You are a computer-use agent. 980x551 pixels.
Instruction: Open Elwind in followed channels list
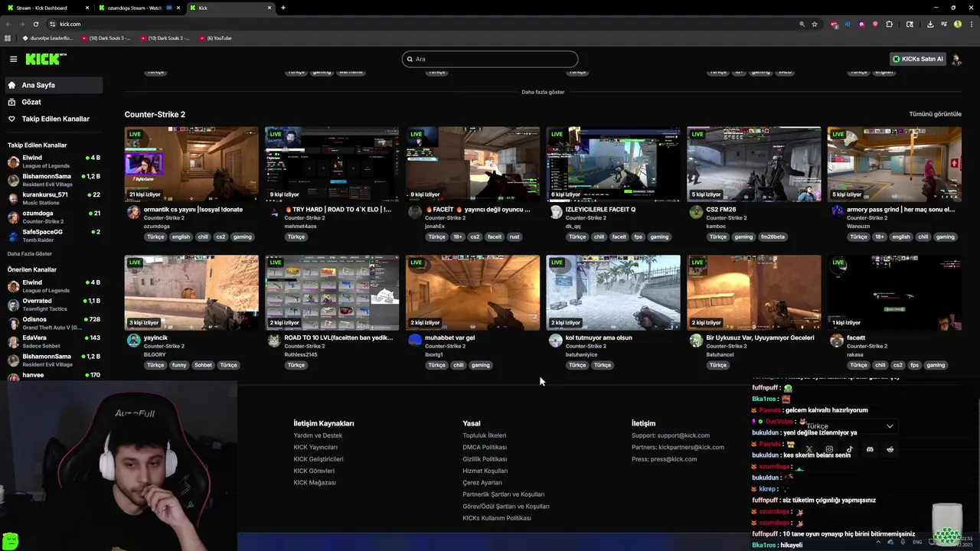[x=54, y=161]
